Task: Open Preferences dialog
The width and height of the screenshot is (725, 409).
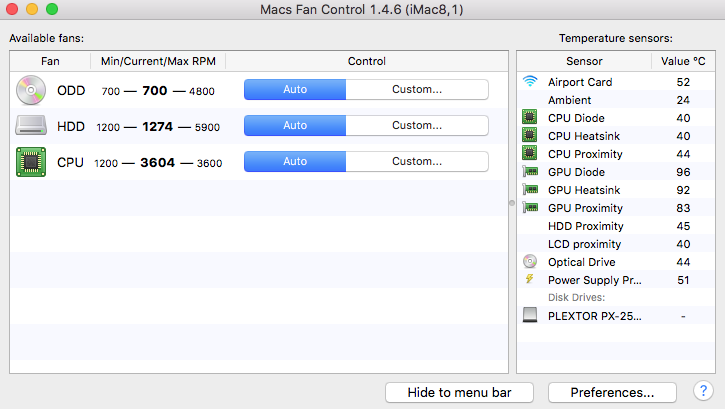Action: tap(612, 392)
